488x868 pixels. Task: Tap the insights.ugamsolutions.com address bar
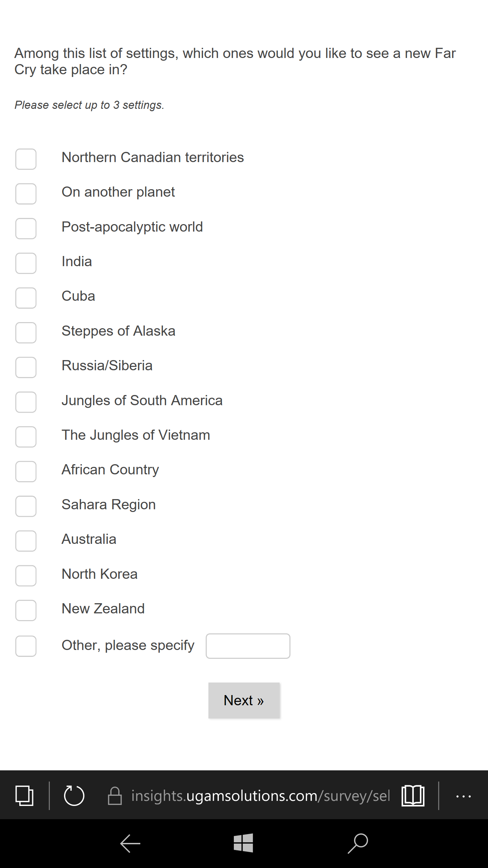click(260, 795)
